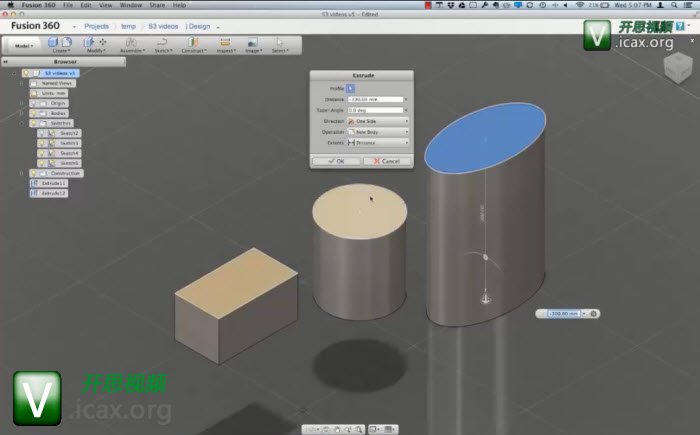Toggle visibility lightbulb for Bodies folder
This screenshot has width=700, height=435.
click(x=35, y=113)
